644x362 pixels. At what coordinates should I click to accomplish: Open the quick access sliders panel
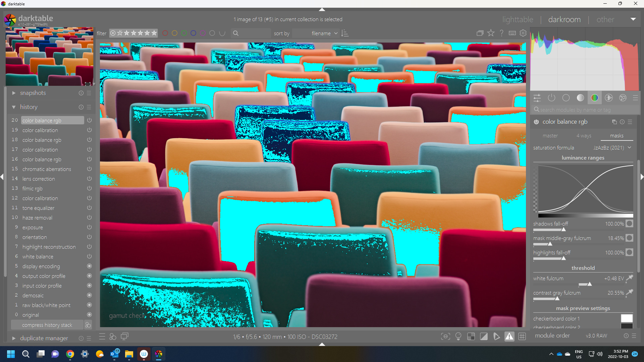pyautogui.click(x=537, y=98)
